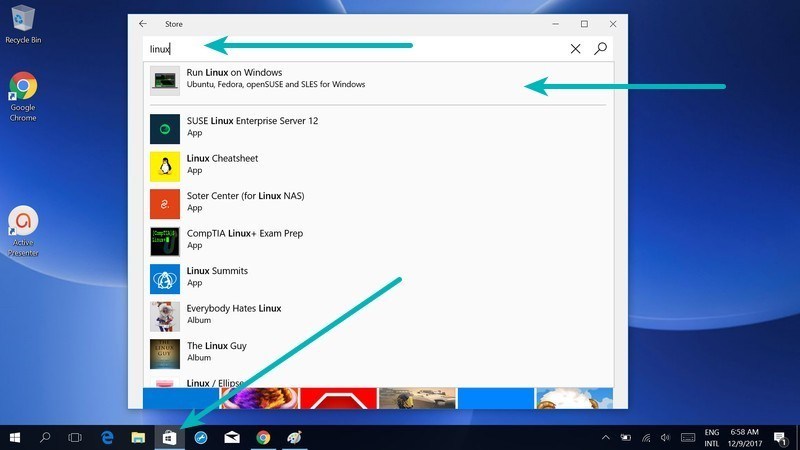Open Action Center notifications
The width and height of the screenshot is (800, 450).
click(x=779, y=437)
